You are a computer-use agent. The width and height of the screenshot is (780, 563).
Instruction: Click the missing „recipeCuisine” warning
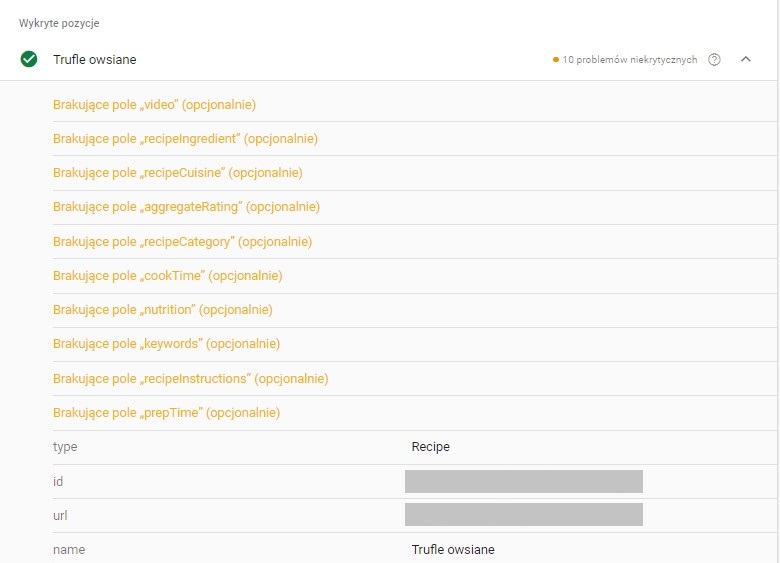click(x=177, y=173)
